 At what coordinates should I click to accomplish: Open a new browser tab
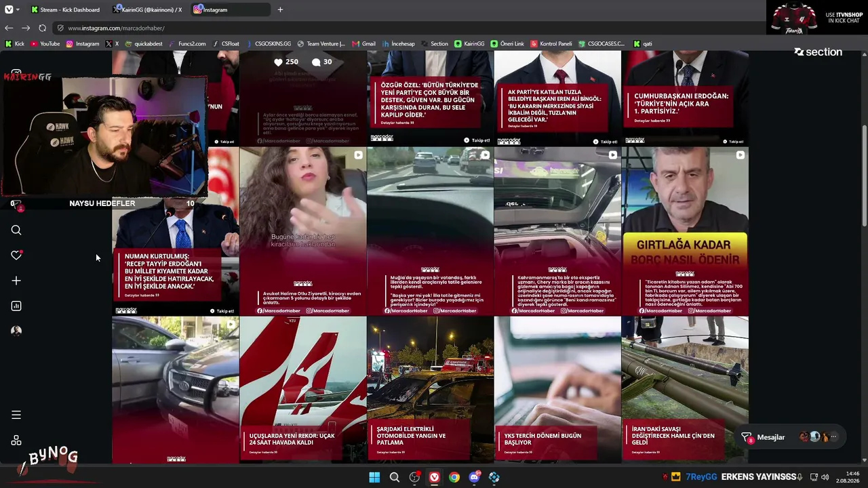pyautogui.click(x=280, y=9)
